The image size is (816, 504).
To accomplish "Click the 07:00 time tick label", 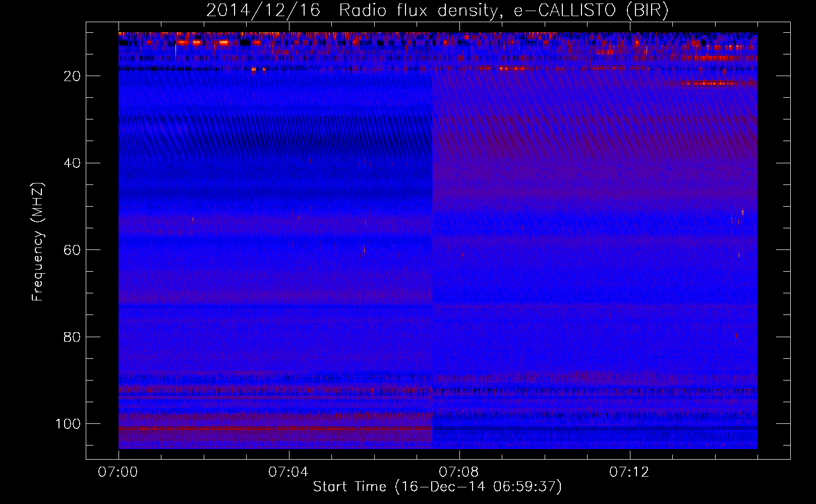I will coord(118,472).
